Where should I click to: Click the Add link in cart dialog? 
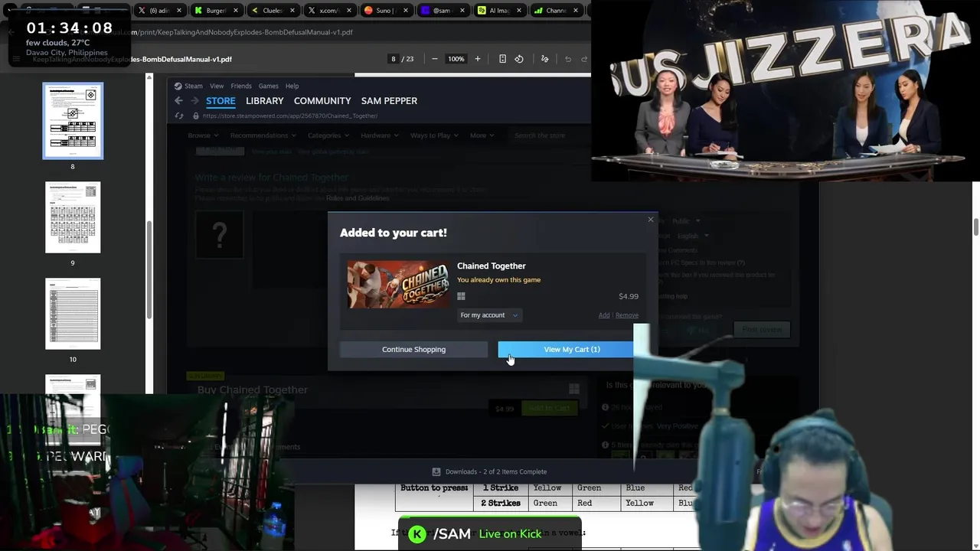(604, 315)
